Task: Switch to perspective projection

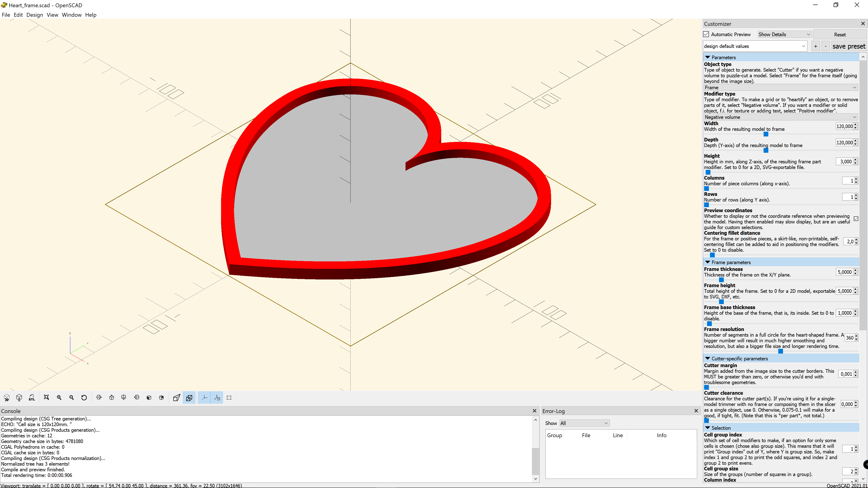Action: coord(176,397)
